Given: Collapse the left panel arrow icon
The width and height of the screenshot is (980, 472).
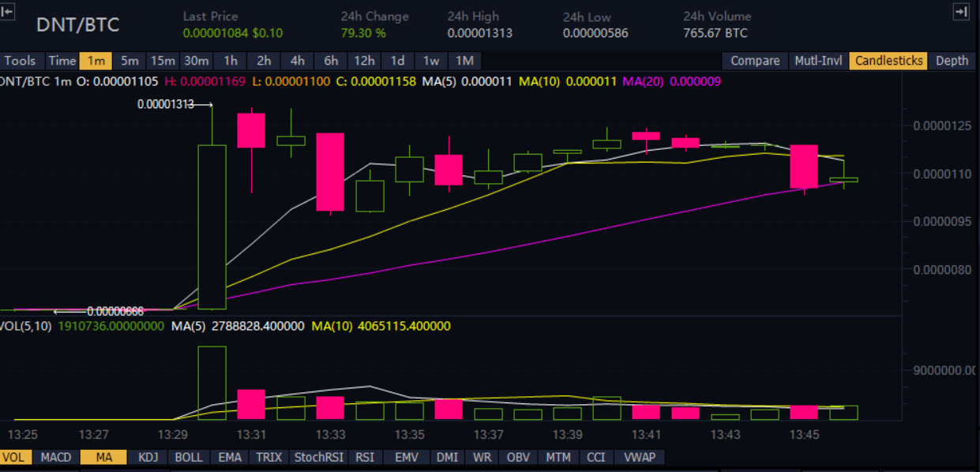Looking at the screenshot, I should [6, 12].
